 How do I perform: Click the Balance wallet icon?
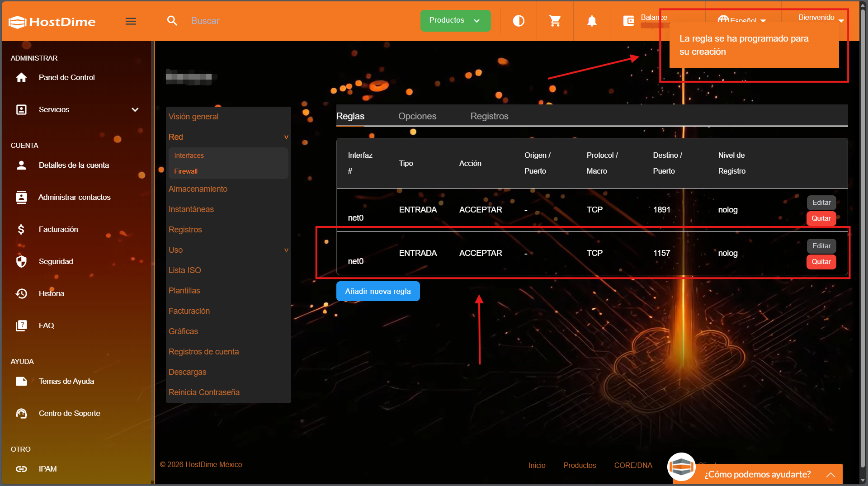(x=629, y=21)
